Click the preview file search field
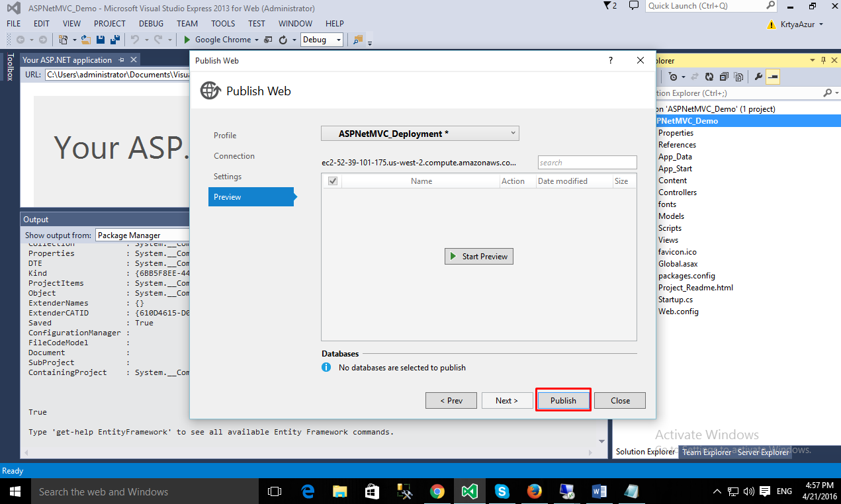The height and width of the screenshot is (504, 841). [587, 163]
